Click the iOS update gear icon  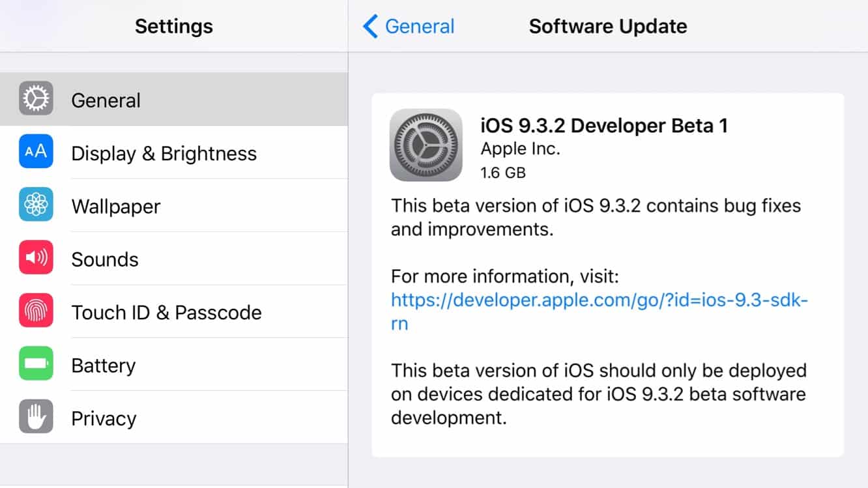pyautogui.click(x=426, y=145)
